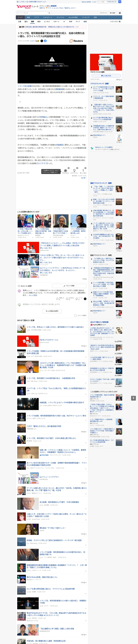Open the エキスパート navigation tab
Image resolution: width=138 pixels, height=644 pixels.
[48, 17]
